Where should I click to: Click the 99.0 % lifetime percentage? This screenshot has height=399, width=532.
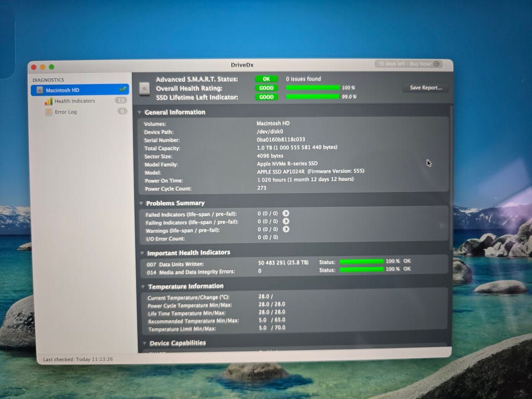pos(349,96)
